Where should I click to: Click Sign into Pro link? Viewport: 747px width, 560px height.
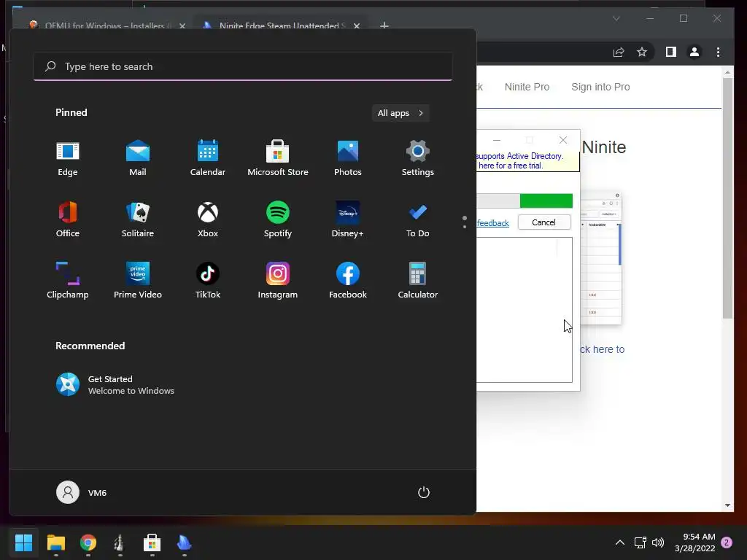pos(600,87)
